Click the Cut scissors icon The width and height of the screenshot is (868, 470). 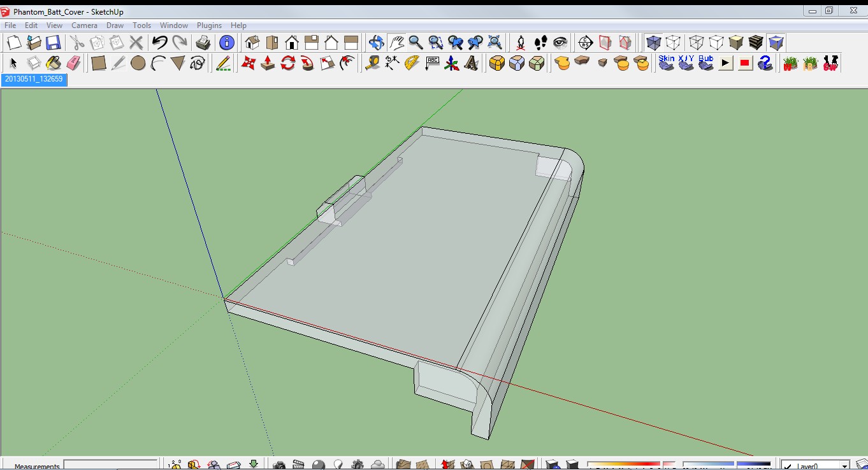point(77,43)
